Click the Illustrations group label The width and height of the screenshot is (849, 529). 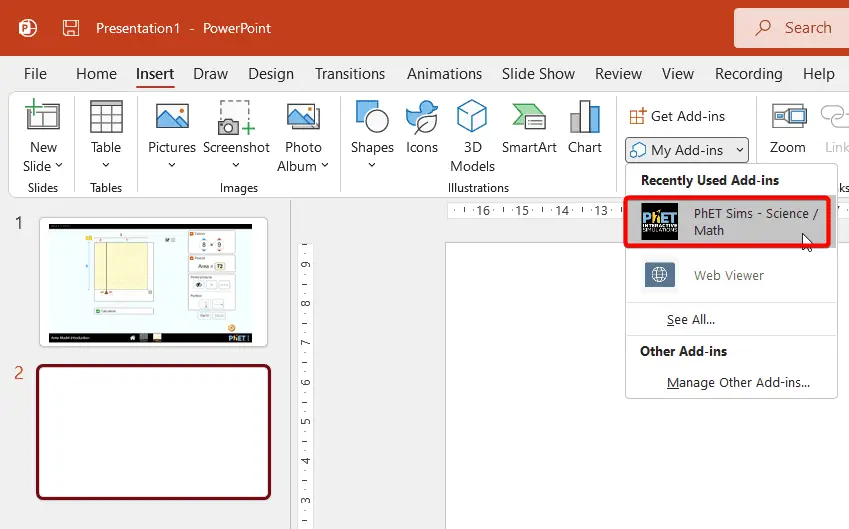tap(478, 188)
